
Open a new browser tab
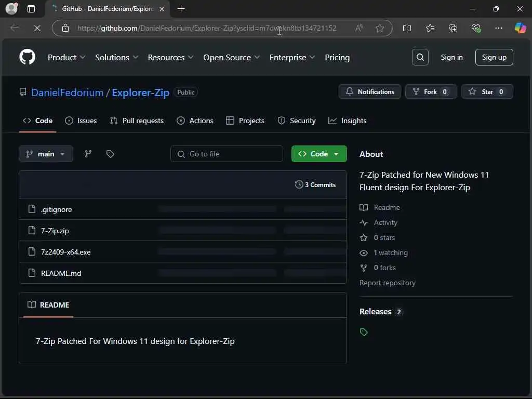tap(181, 9)
